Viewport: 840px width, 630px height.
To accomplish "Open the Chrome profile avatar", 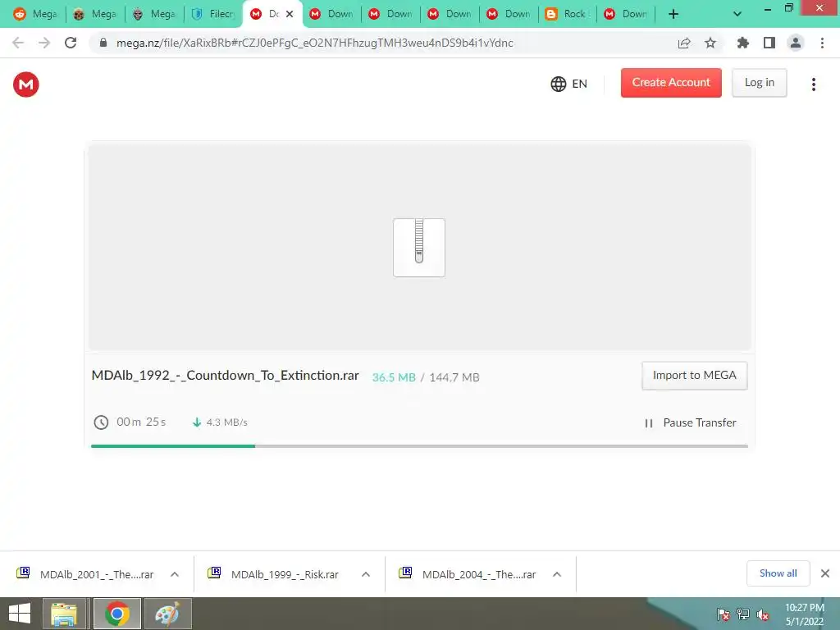I will tap(796, 43).
